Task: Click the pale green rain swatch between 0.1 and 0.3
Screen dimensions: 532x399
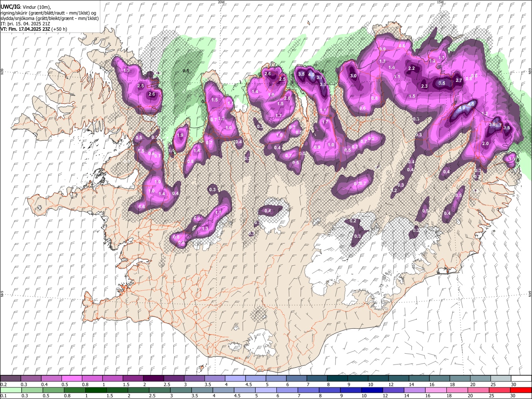Action: 11,390
